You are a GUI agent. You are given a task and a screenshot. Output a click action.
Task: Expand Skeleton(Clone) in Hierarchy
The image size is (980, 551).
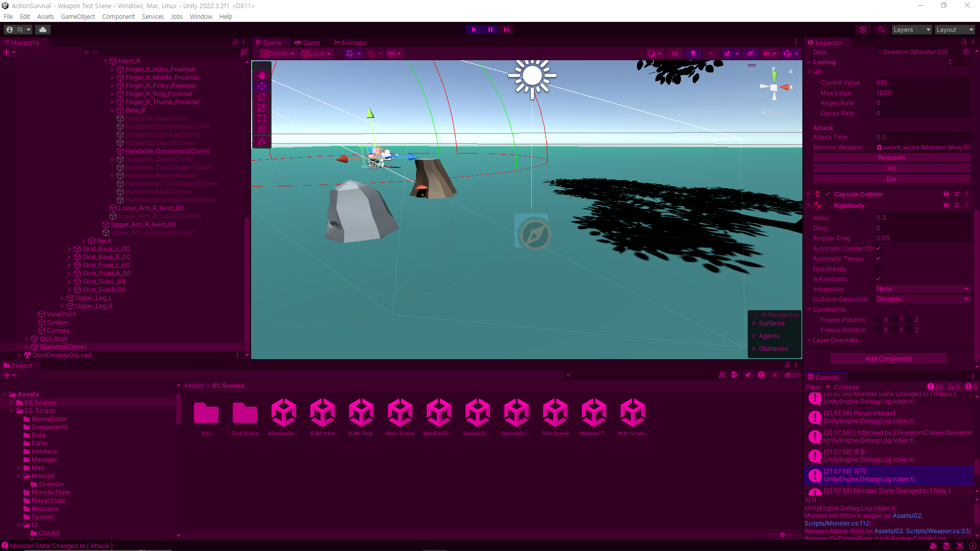[x=27, y=347]
